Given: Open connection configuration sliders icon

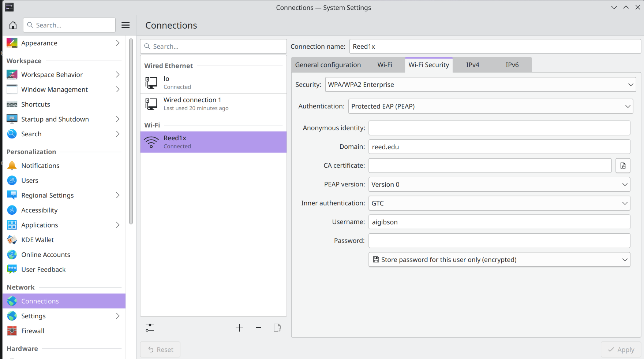Looking at the screenshot, I should point(150,328).
